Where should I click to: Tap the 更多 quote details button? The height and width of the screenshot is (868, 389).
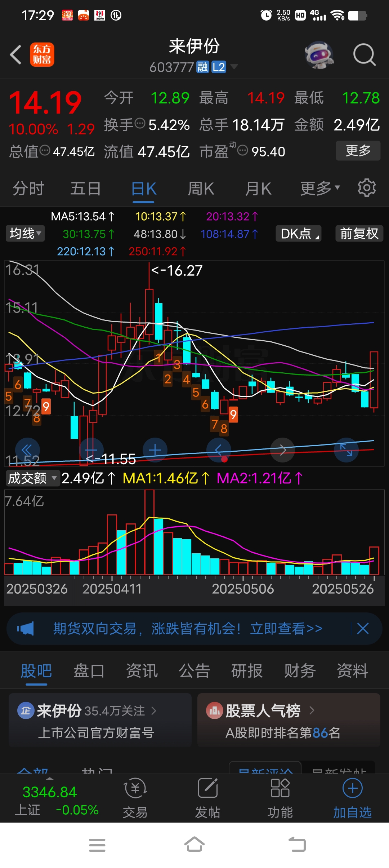[x=358, y=151]
